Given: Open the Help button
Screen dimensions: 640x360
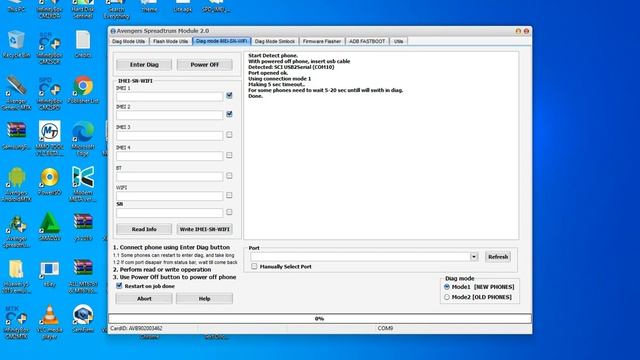Looking at the screenshot, I should click(x=204, y=298).
